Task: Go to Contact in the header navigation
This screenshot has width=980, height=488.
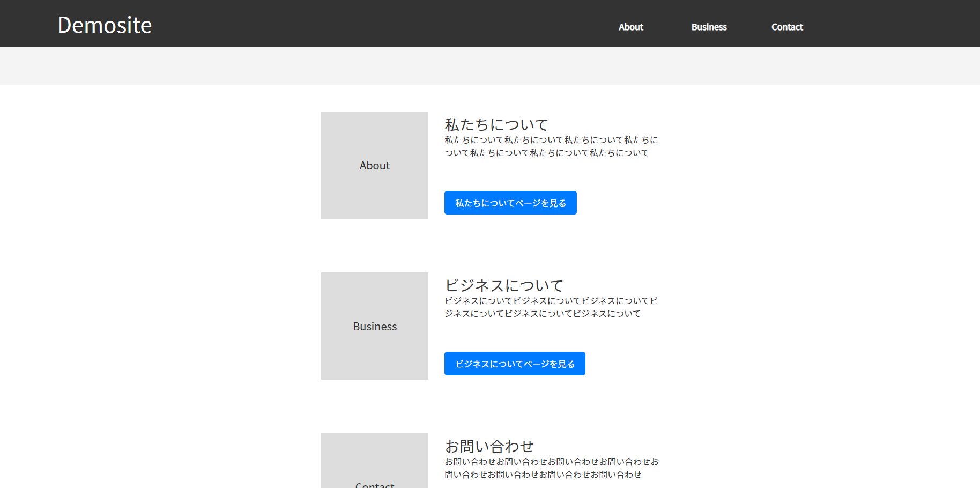Action: pyautogui.click(x=786, y=27)
